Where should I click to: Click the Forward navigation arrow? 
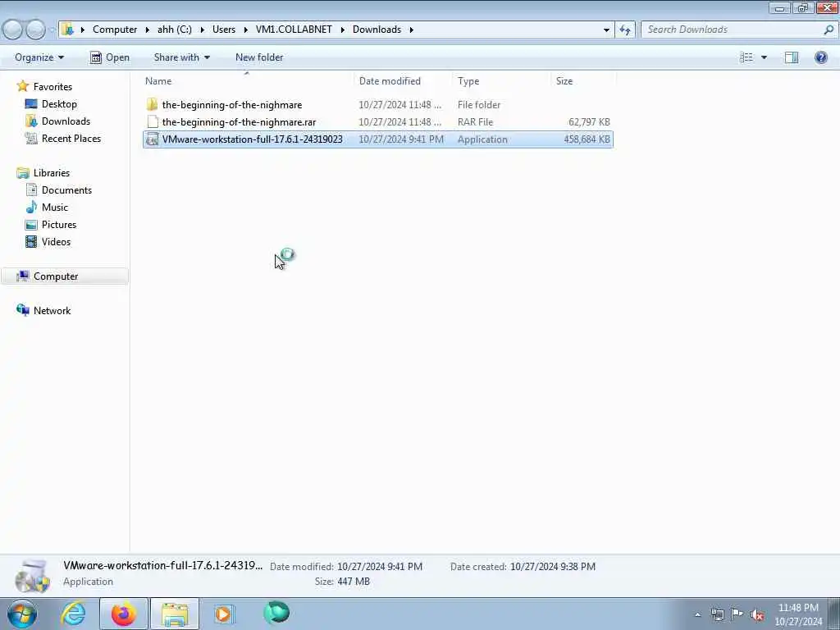35,30
